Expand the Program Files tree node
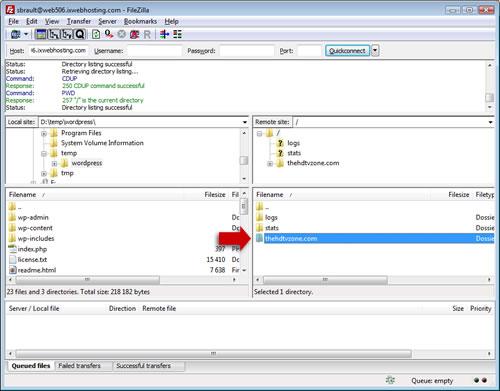 pyautogui.click(x=44, y=133)
